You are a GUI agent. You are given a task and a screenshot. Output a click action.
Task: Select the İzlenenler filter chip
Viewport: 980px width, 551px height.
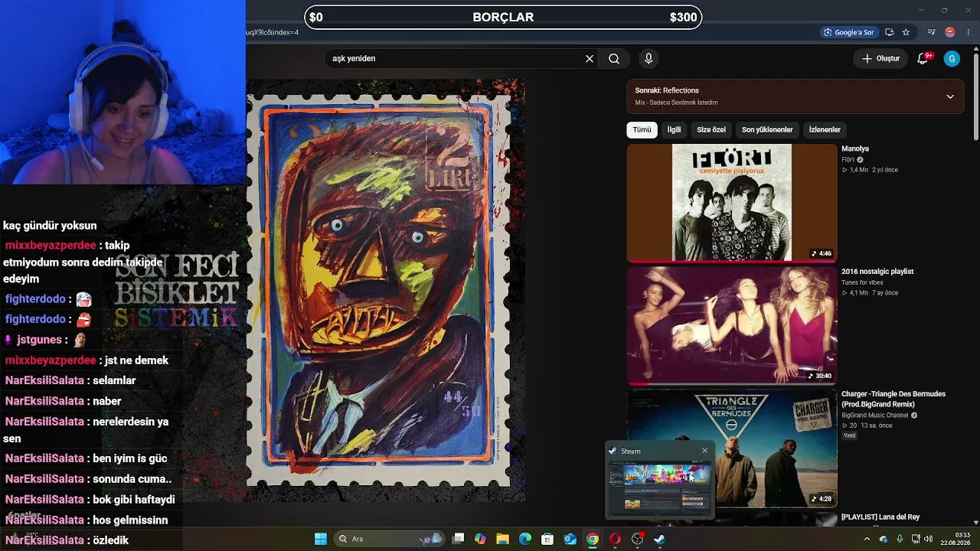825,129
